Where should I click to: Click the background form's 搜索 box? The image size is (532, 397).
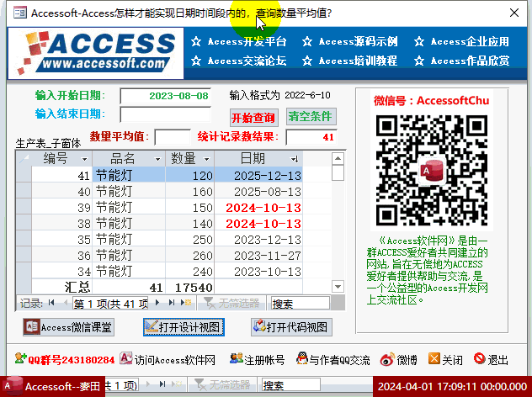tap(291, 384)
